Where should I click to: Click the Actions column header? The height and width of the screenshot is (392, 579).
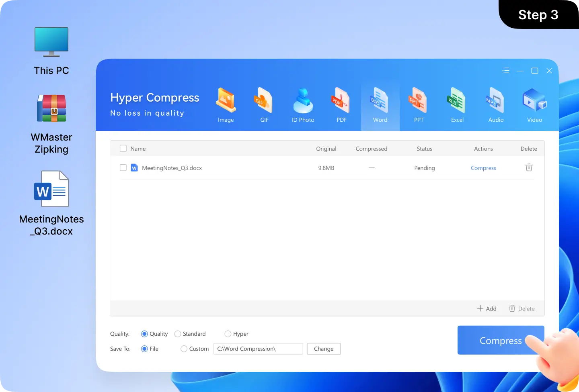click(483, 149)
